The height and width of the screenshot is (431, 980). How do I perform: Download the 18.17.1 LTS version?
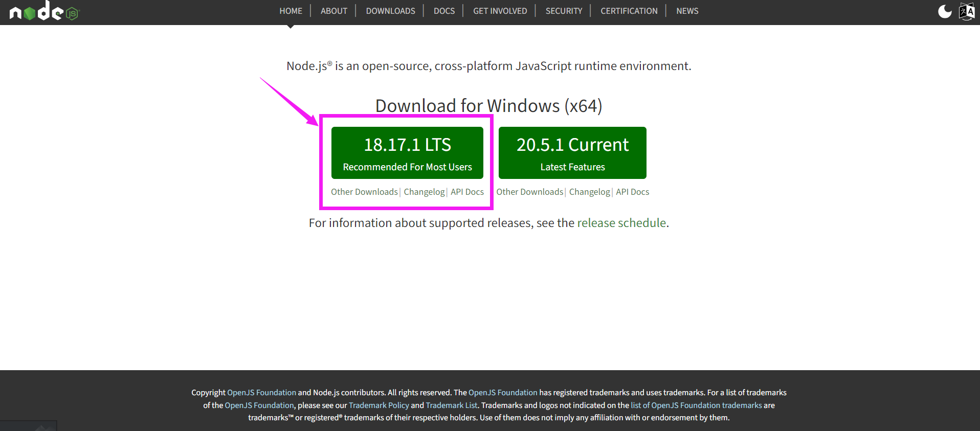pyautogui.click(x=407, y=153)
